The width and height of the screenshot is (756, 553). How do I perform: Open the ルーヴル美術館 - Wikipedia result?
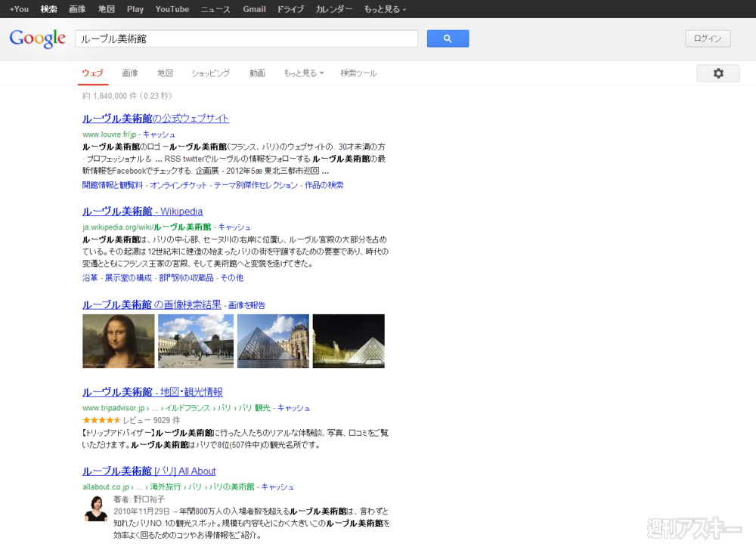(x=143, y=212)
